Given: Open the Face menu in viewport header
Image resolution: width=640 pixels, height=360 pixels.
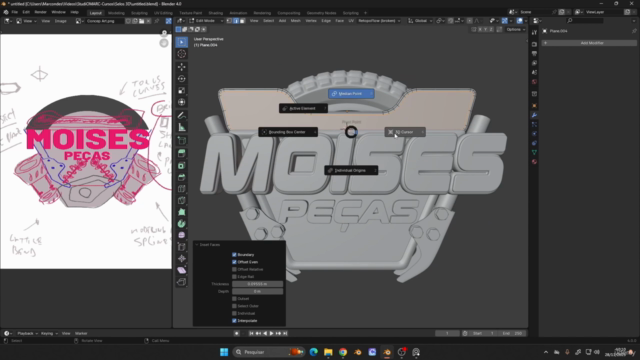Looking at the screenshot, I should coord(340,20).
